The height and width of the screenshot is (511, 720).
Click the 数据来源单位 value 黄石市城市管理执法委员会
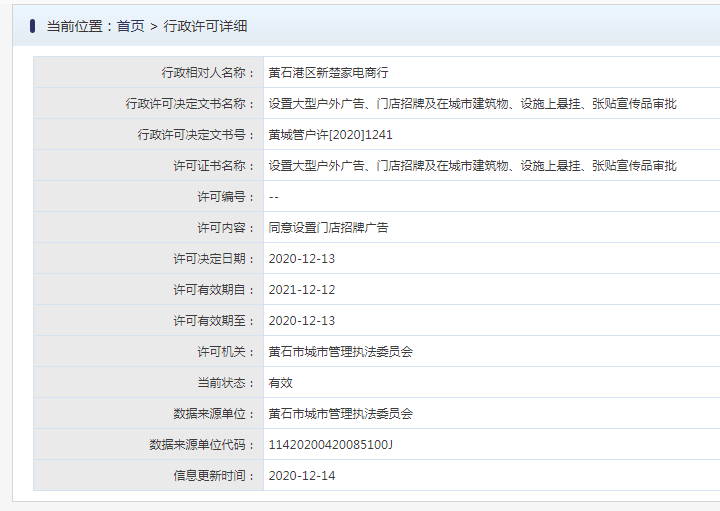tap(341, 414)
